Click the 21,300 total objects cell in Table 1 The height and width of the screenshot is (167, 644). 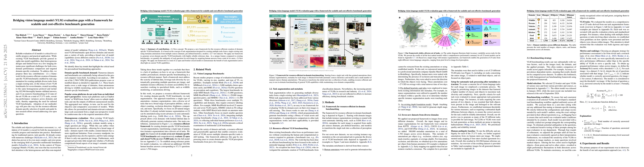point(554,40)
